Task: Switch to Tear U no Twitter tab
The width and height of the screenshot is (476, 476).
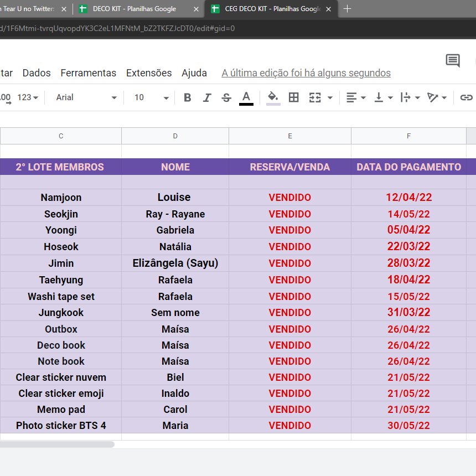Action: point(28,9)
